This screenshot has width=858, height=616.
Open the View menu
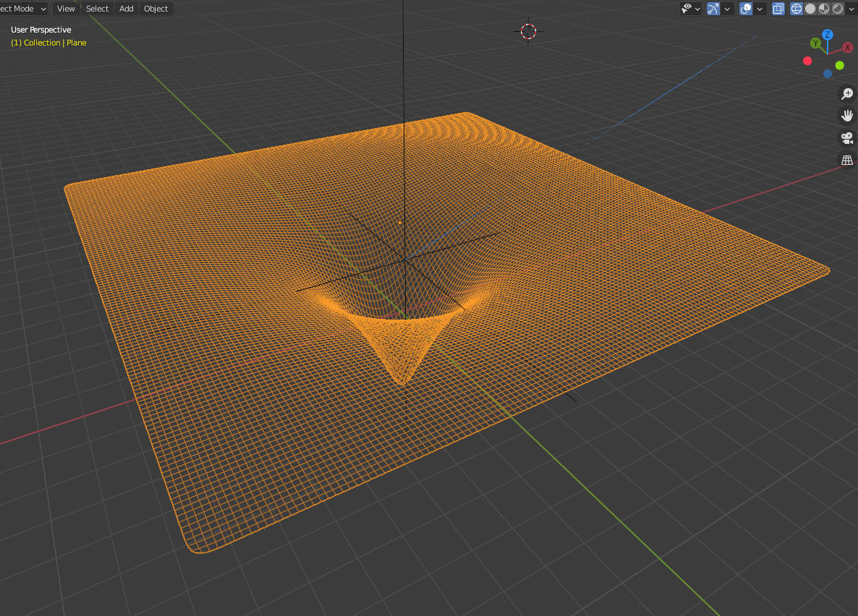click(66, 9)
